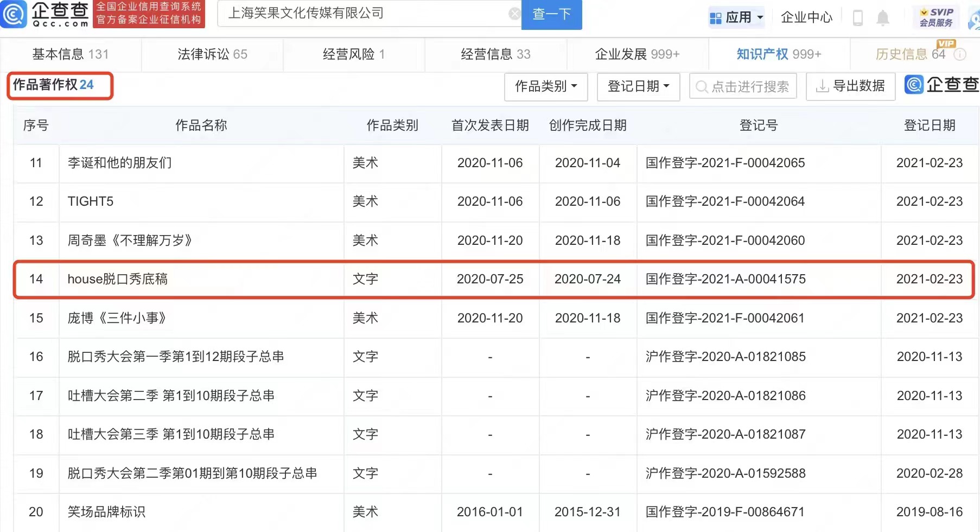
Task: Click registration date 2019-08-16
Action: pos(930,512)
